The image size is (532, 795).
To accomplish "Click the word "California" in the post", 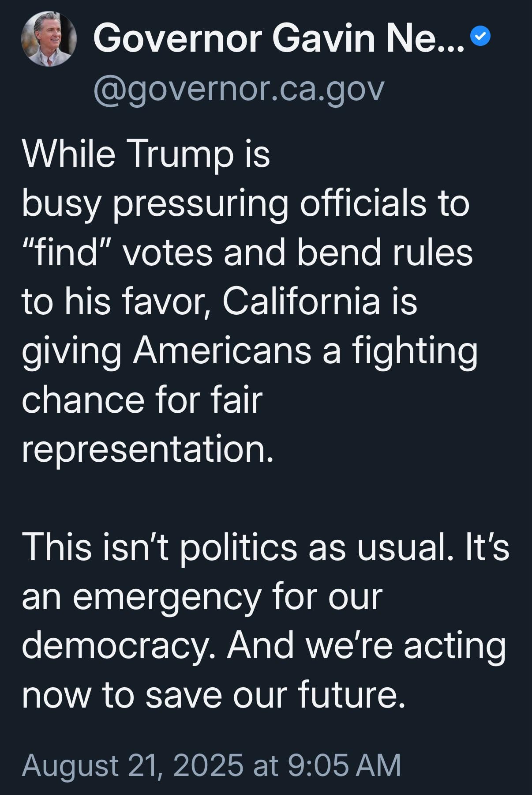I will click(x=301, y=301).
